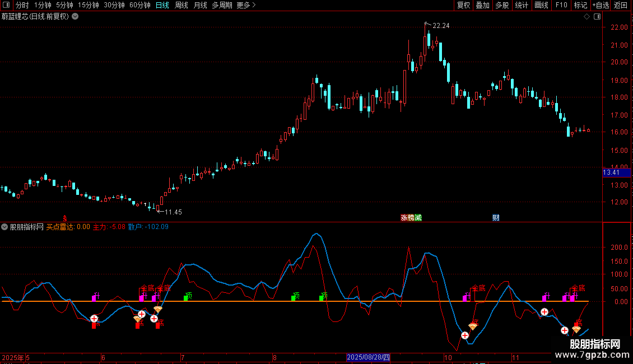Open the 股朋指标网 indicator dropdown arrow

4,227
